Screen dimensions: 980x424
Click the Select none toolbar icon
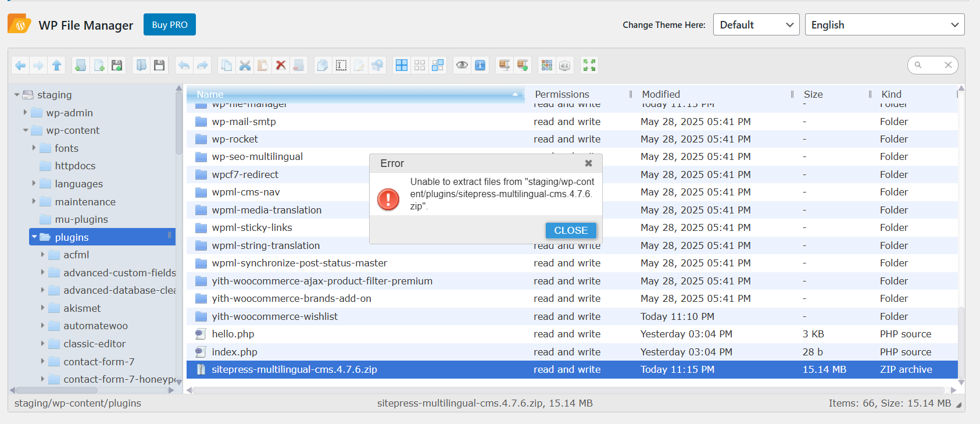420,65
